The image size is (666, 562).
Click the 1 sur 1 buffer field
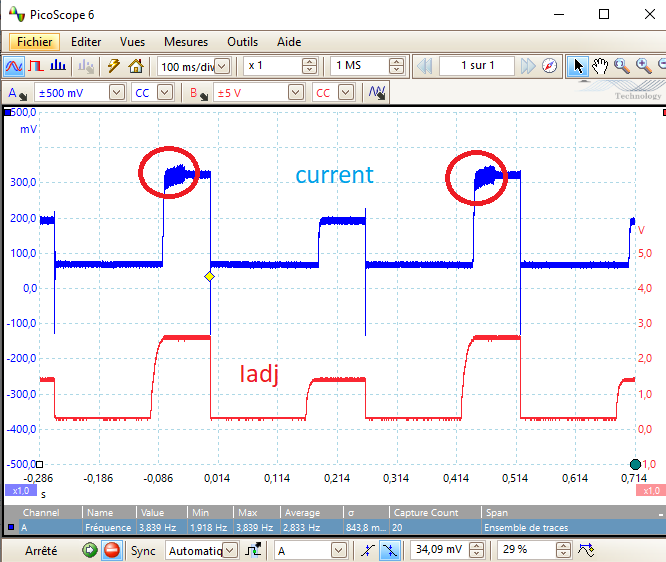[x=477, y=66]
